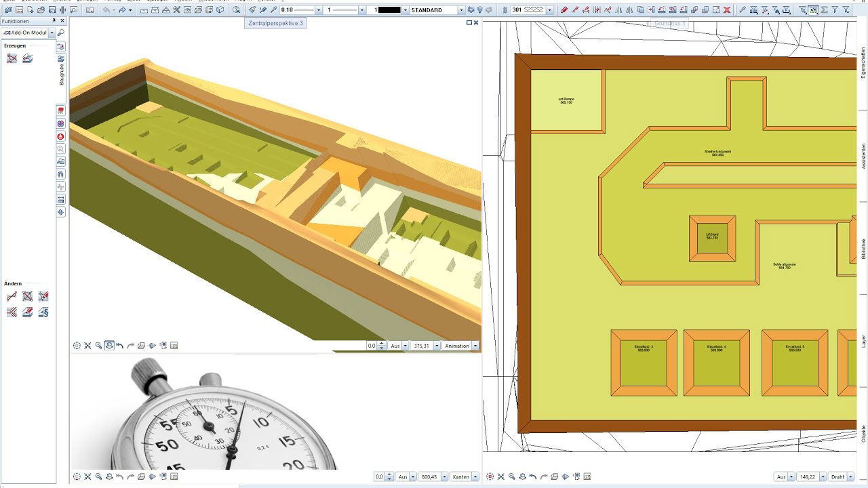The image size is (868, 488).
Task: Open the Animation view type dropdown
Action: pyautogui.click(x=475, y=346)
